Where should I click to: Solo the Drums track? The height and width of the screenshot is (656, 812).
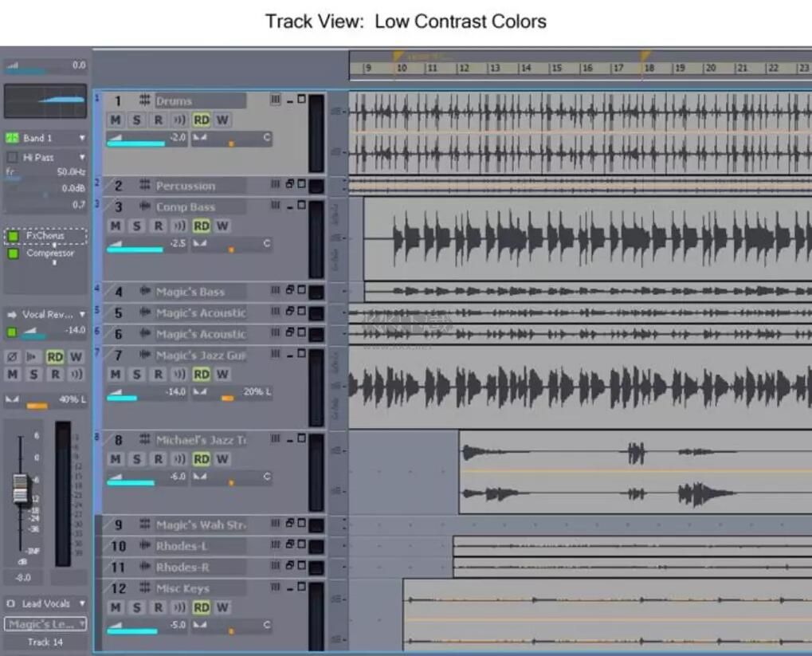pos(135,120)
